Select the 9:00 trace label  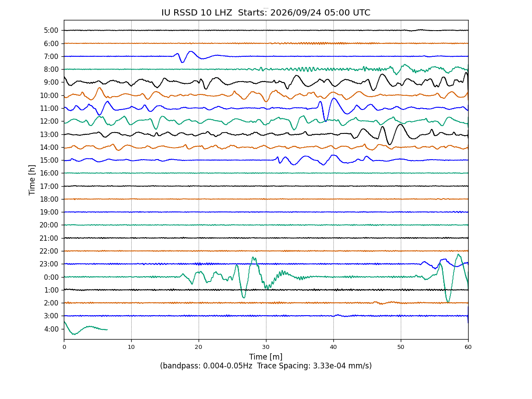coord(51,82)
